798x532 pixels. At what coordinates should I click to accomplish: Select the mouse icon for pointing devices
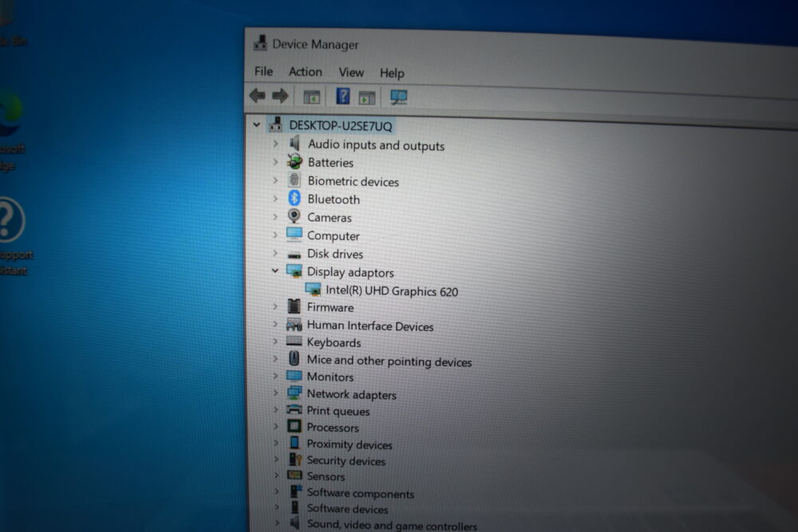[x=294, y=359]
